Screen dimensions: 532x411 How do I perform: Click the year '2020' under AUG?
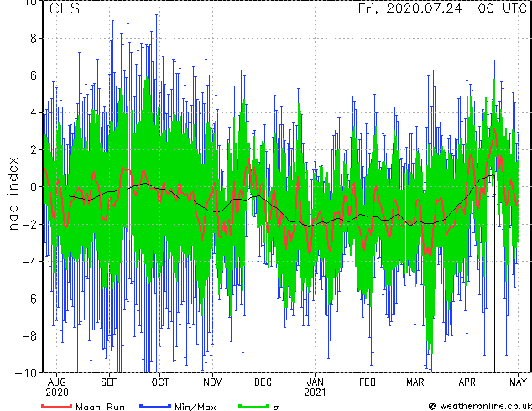pyautogui.click(x=57, y=393)
